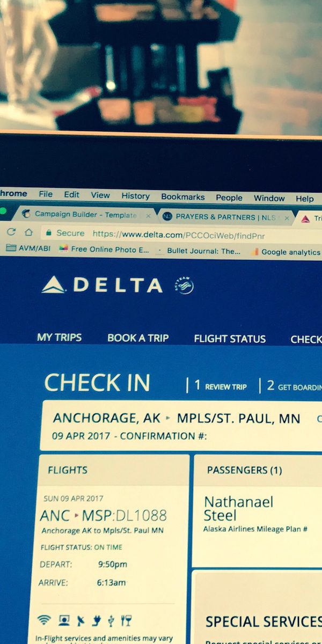Click the BOOK A TRIP navigation link
The height and width of the screenshot is (644, 322).
(138, 338)
